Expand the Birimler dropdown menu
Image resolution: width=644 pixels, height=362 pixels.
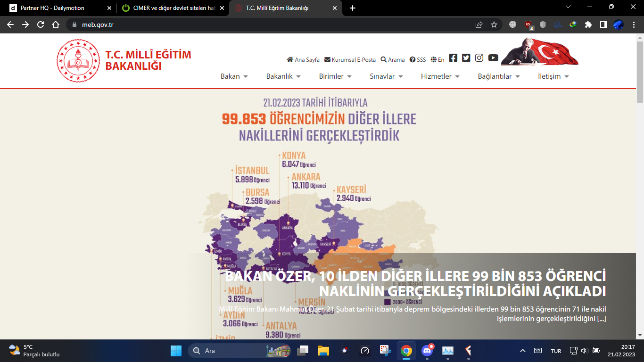[x=335, y=76]
